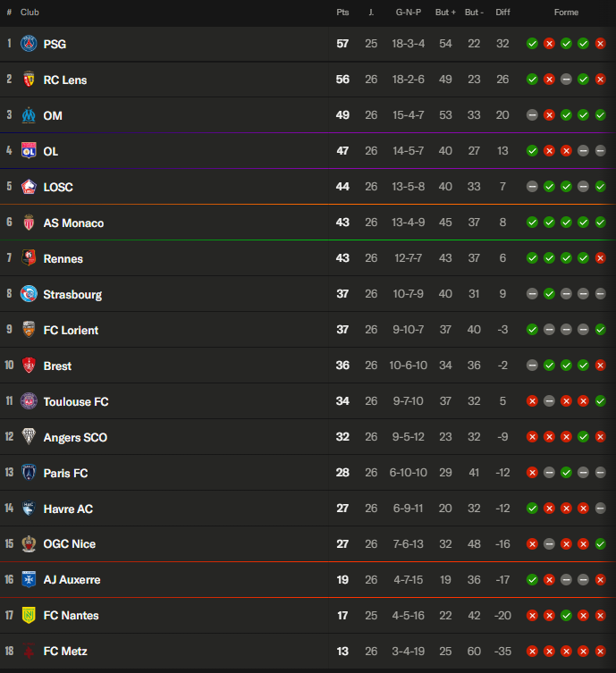Click the LOSC club crest
Image resolution: width=616 pixels, height=673 pixels.
29,187
